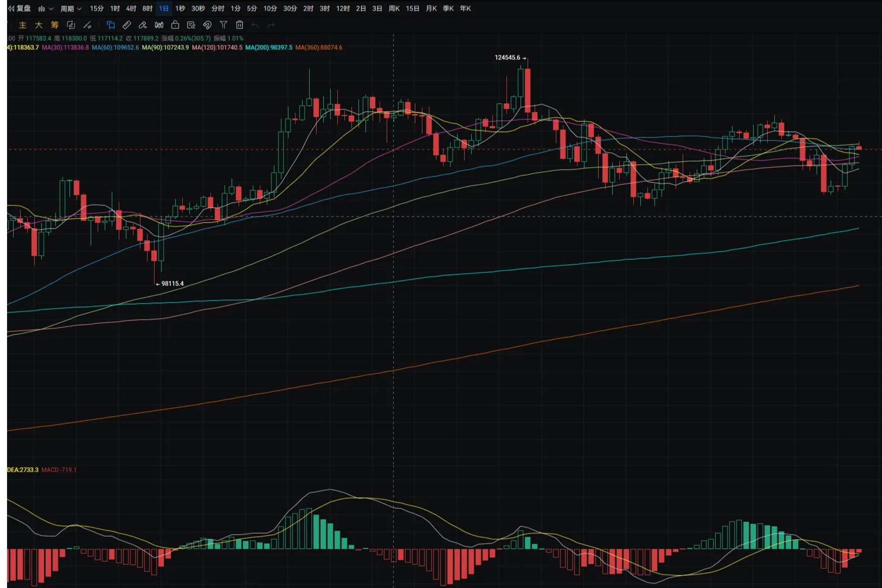Image resolution: width=882 pixels, height=588 pixels.
Task: Select the blue overlapping-frames drawing tool
Action: coord(111,25)
